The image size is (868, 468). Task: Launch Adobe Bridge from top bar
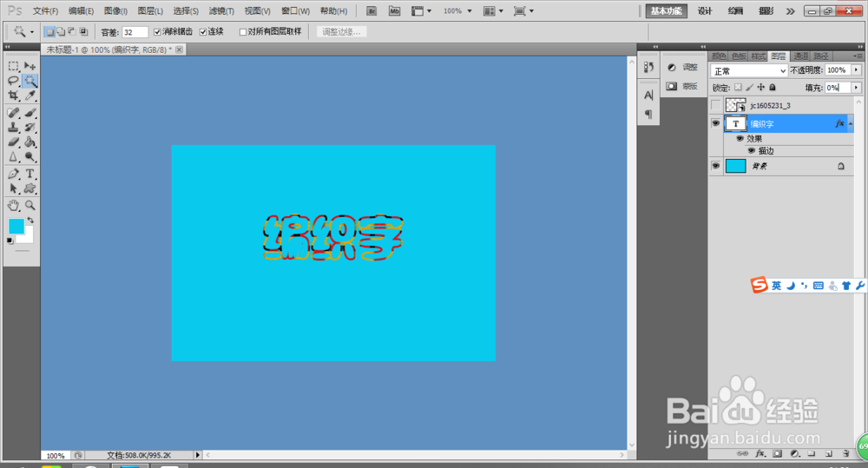coord(372,11)
